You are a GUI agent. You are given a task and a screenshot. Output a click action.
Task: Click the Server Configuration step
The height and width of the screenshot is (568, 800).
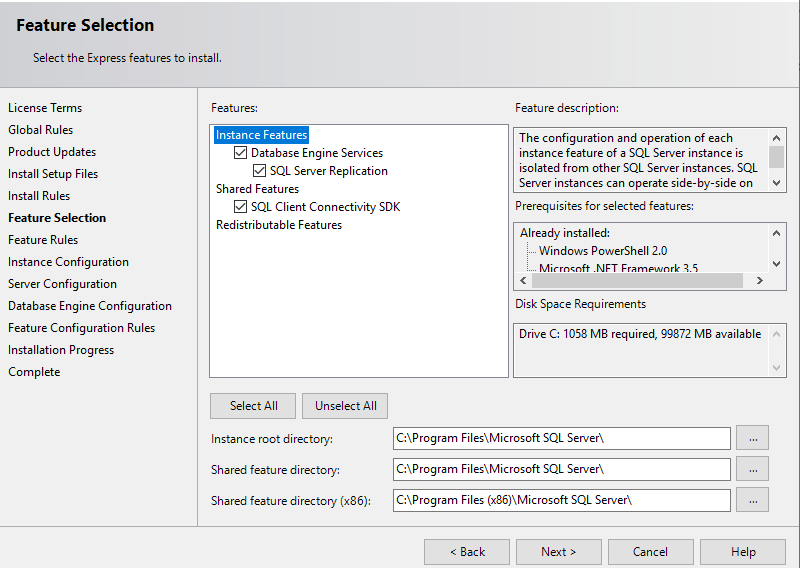[62, 284]
